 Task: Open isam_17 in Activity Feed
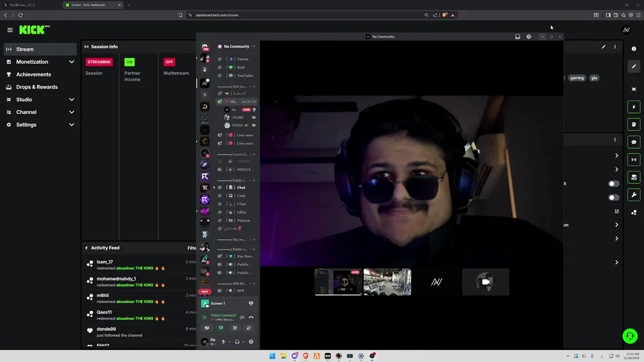coord(105,262)
